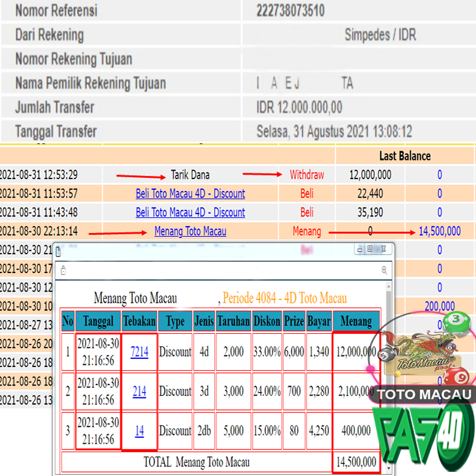Image resolution: width=476 pixels, height=476 pixels.
Task: Close the Menang Toto Macau popup
Action: click(x=383, y=249)
